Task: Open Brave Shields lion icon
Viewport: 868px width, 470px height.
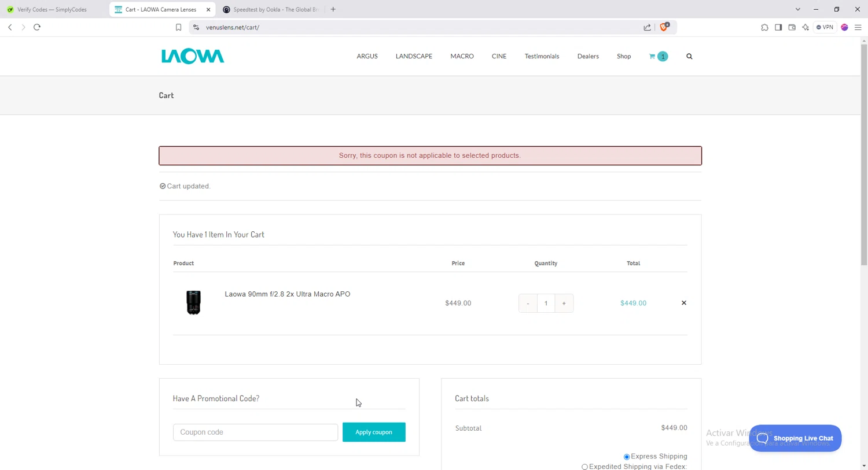Action: (x=664, y=27)
